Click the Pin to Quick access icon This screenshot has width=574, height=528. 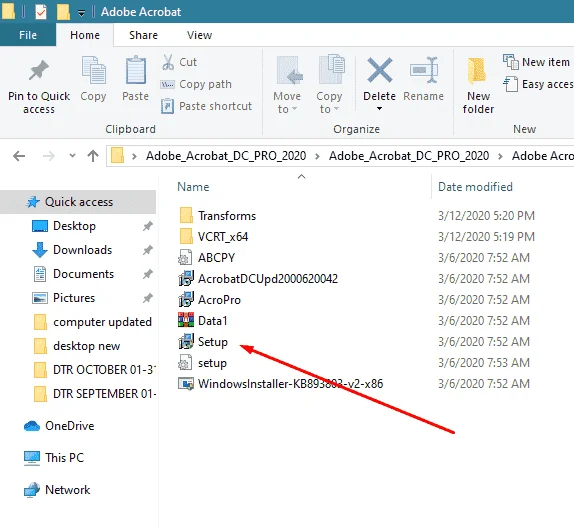pyautogui.click(x=38, y=71)
